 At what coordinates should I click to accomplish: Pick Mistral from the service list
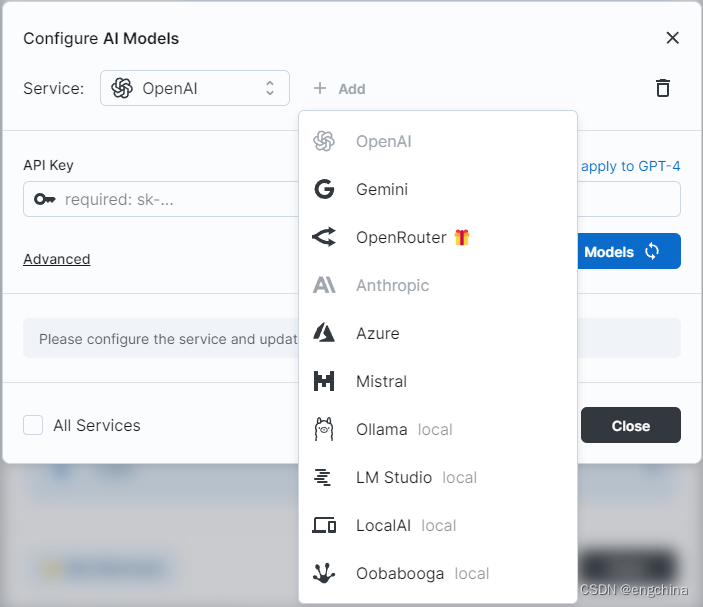(x=438, y=381)
